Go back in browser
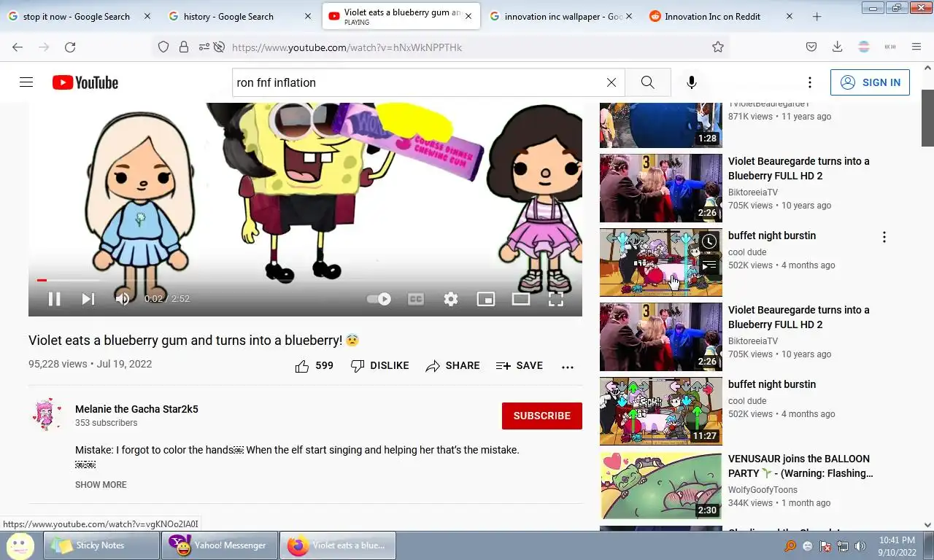Viewport: 934px width, 560px height. [18, 47]
